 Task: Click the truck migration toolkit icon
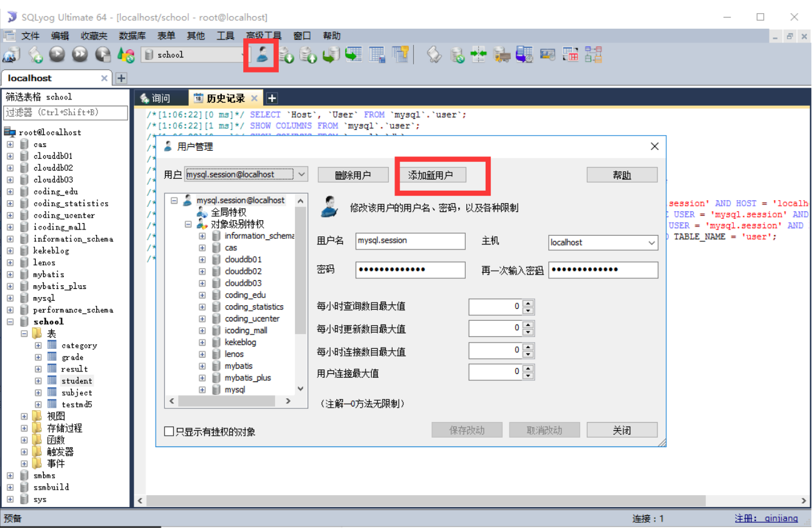point(502,55)
